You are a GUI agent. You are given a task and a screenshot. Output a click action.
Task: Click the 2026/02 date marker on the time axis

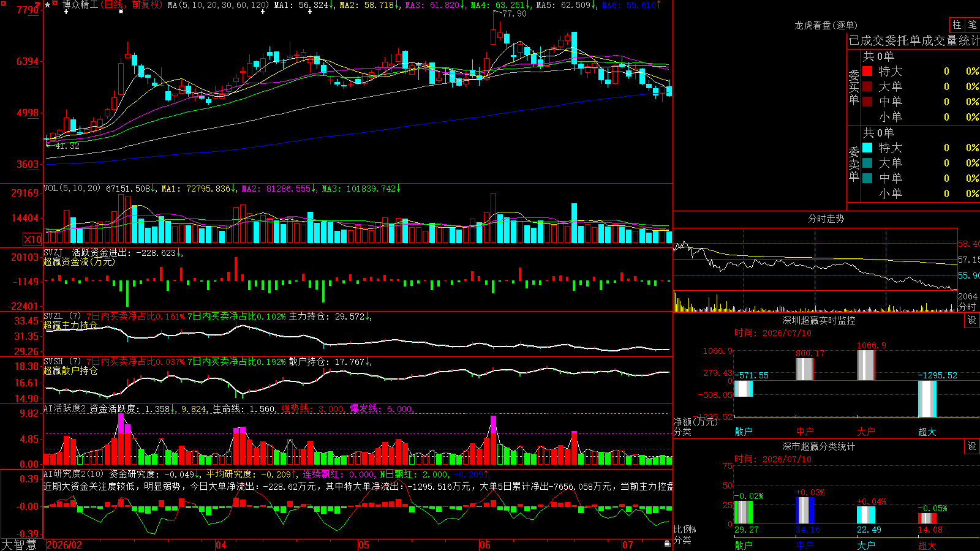(64, 545)
